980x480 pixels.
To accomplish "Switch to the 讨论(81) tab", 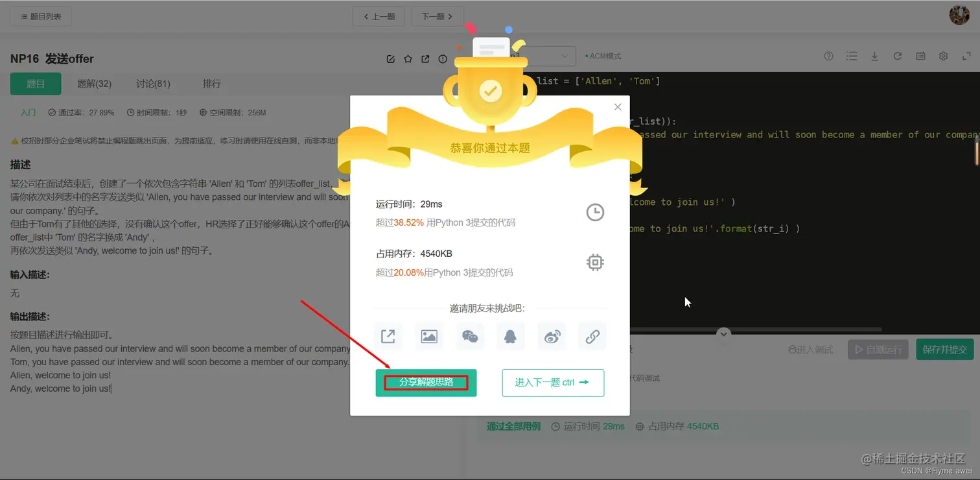I will 152,83.
